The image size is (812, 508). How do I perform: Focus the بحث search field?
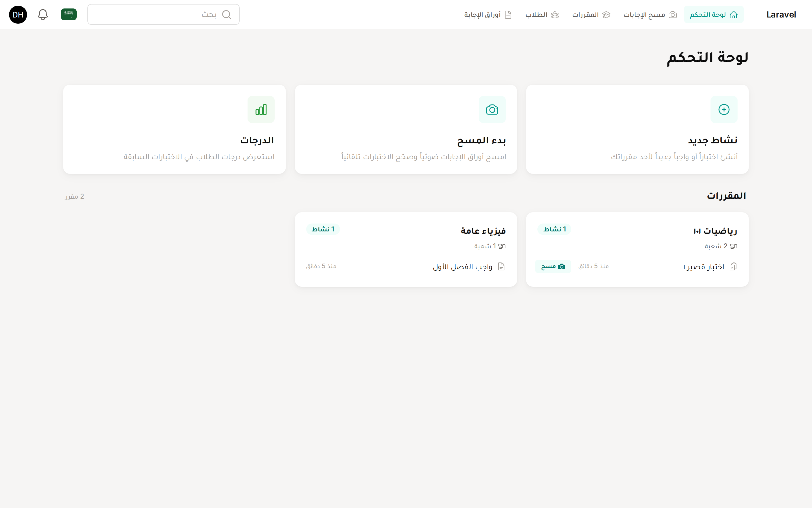coord(164,14)
